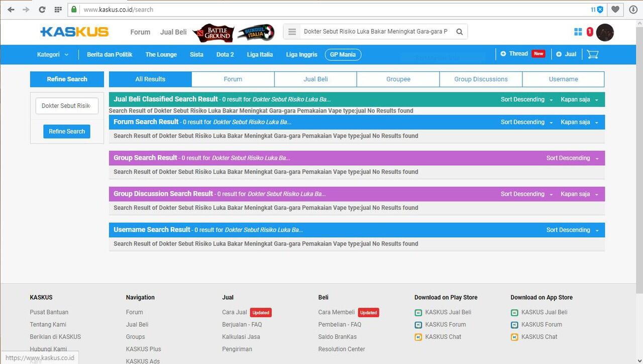This screenshot has width=643, height=364.
Task: Switch to the Username results tab
Action: [564, 79]
